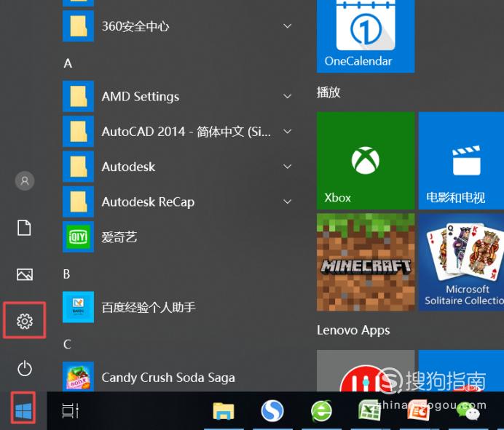Expand the Autodesk ReCap chevron
The height and width of the screenshot is (430, 504).
[288, 202]
